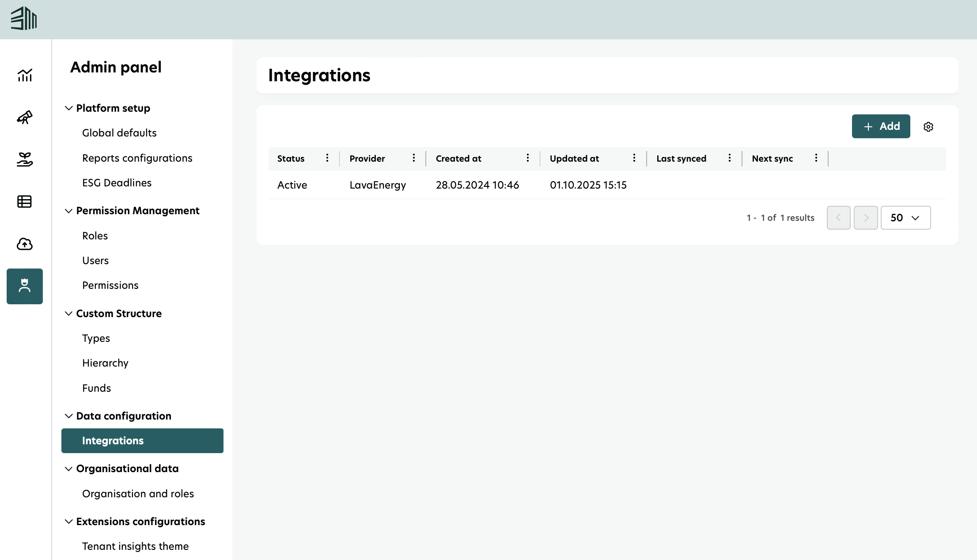Viewport: 977px width, 560px height.
Task: Open the Provider column options menu
Action: pos(413,158)
